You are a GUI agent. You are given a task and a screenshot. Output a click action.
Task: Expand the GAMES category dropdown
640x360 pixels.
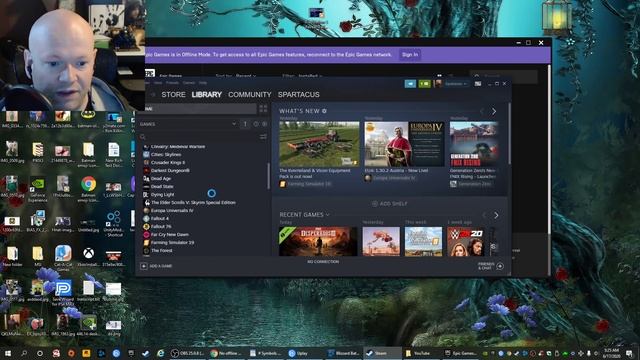coord(234,124)
